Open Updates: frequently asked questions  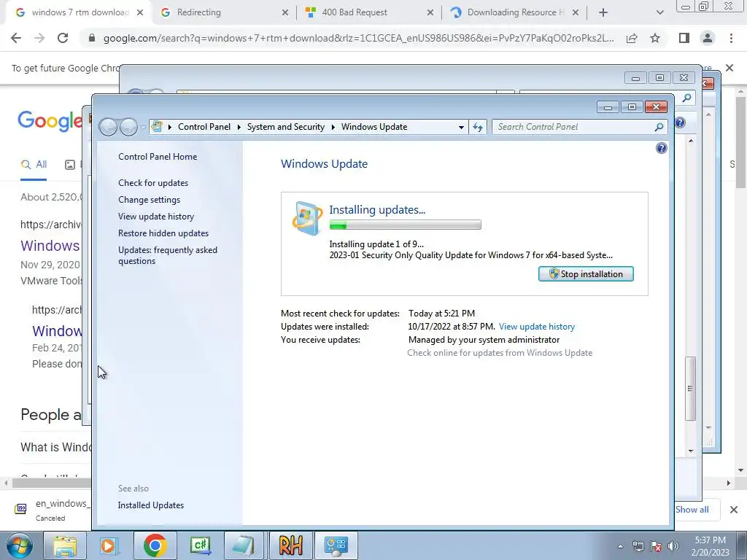click(x=168, y=255)
